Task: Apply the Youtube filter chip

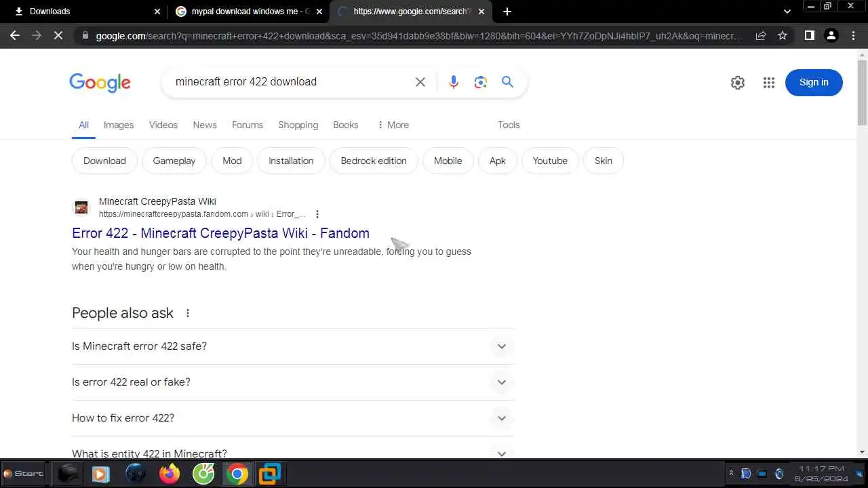Action: tap(550, 161)
